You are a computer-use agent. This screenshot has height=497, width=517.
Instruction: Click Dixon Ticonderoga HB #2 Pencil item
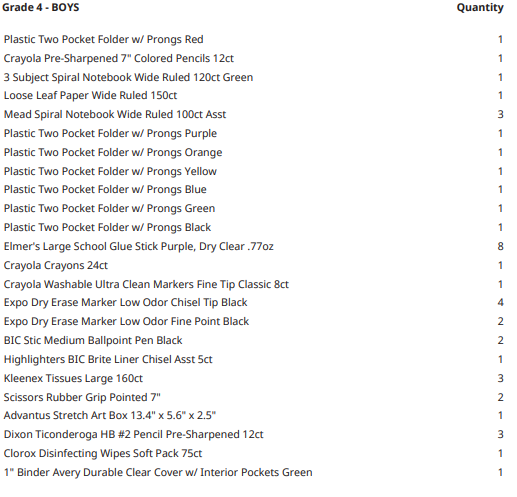coord(133,434)
